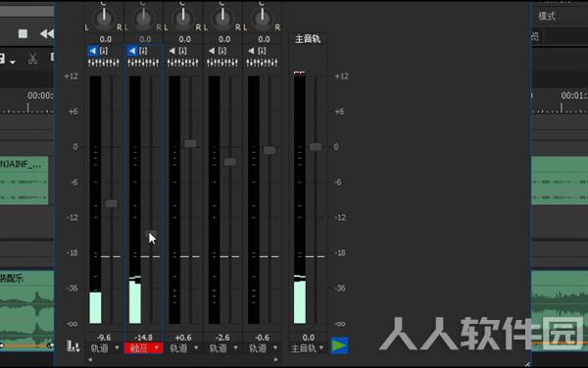Select the 装配乐 audio clip in timeline
Viewport: 588px width, 368px height.
point(26,310)
